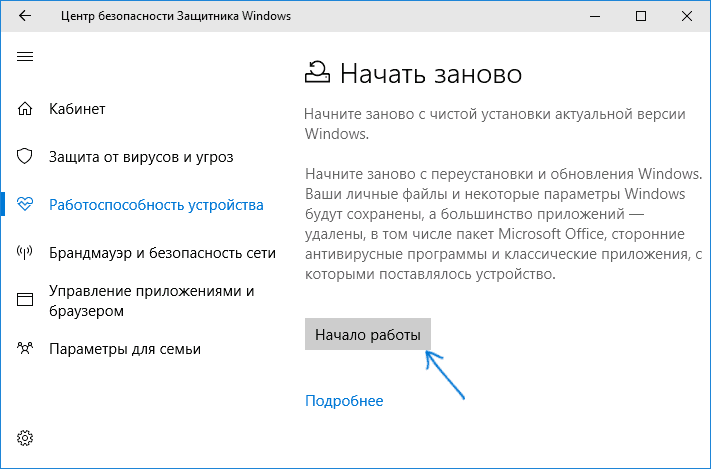Maximize the Defender window

click(641, 16)
